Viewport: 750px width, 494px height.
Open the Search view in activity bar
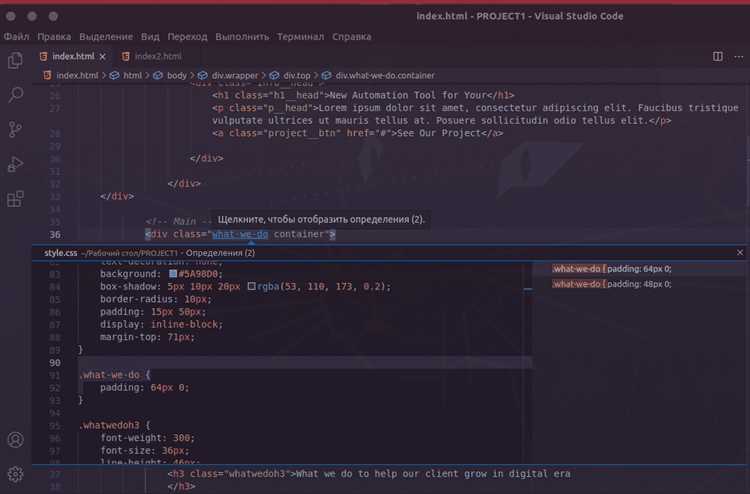15,95
